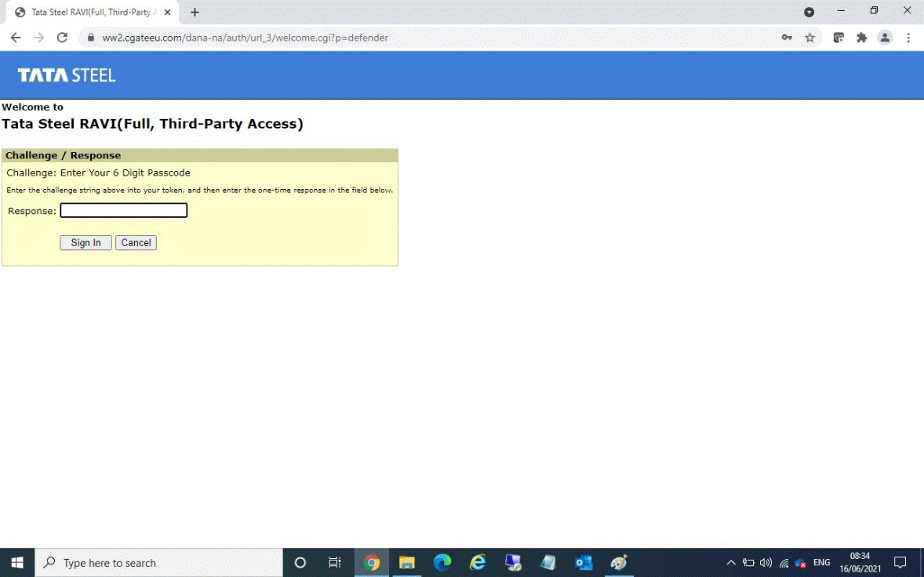
Task: Click the Tata Steel logo
Action: [67, 74]
